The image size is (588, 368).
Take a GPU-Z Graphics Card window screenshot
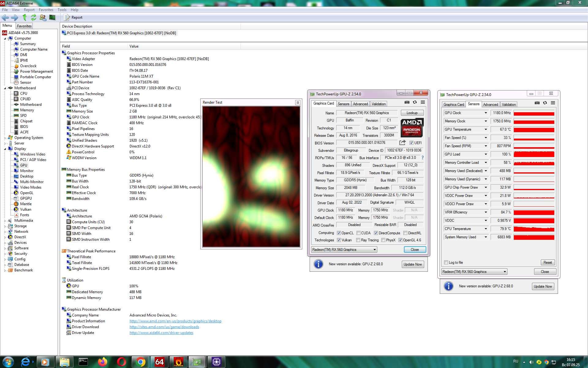(407, 102)
